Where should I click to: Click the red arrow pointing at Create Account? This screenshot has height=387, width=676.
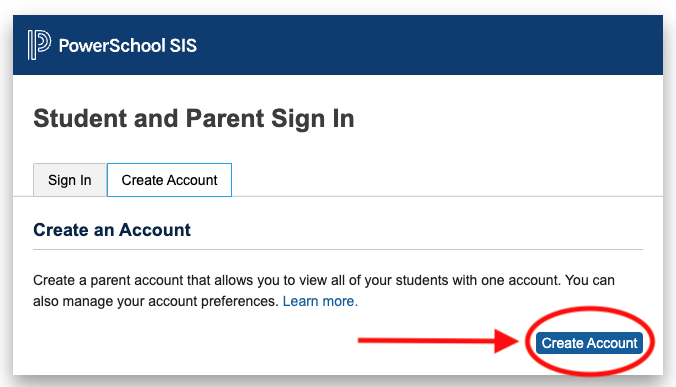coord(438,341)
